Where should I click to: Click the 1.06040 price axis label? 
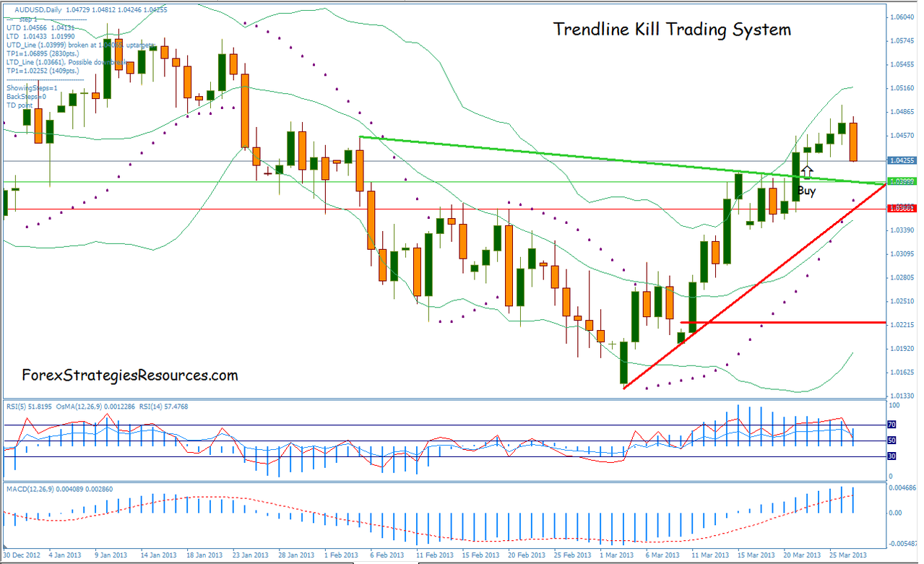coord(902,16)
